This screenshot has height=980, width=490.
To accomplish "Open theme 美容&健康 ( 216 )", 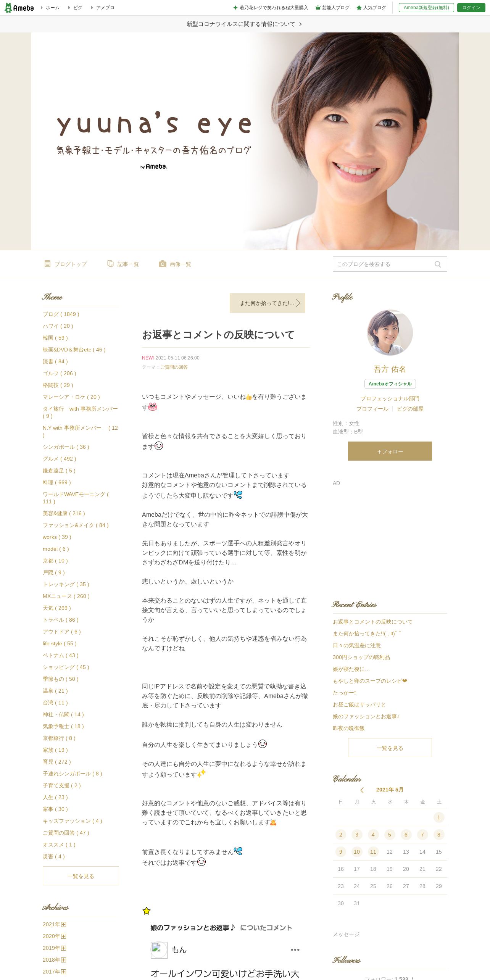I will [x=64, y=513].
